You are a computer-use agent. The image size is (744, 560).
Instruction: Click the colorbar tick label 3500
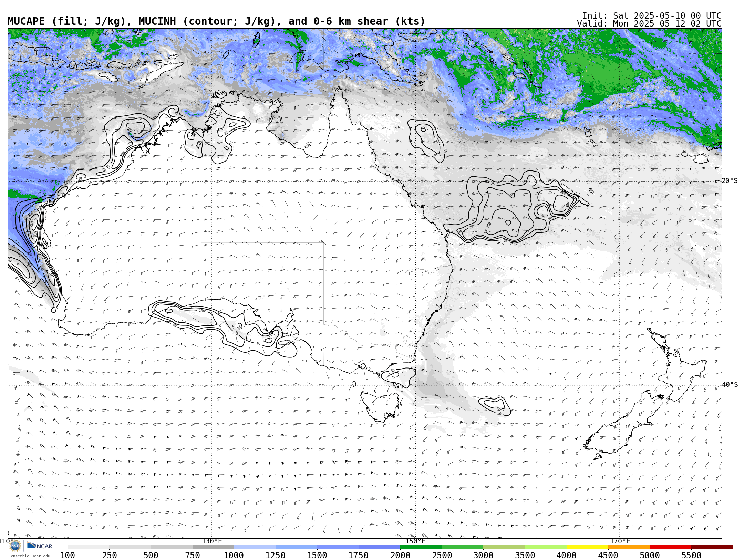525,556
